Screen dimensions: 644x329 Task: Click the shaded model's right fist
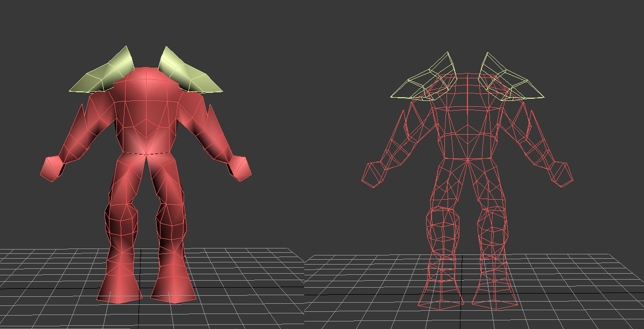click(240, 167)
